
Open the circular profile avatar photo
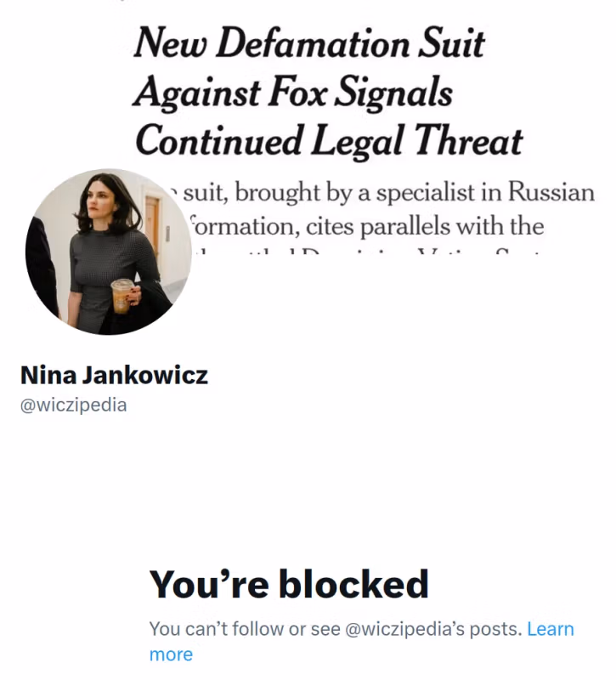108,252
